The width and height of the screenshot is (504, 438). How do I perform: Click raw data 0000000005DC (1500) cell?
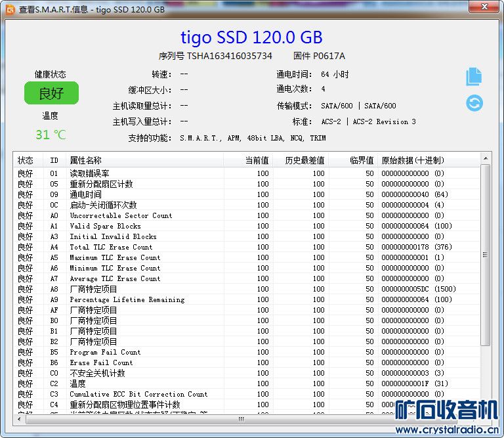(x=418, y=289)
